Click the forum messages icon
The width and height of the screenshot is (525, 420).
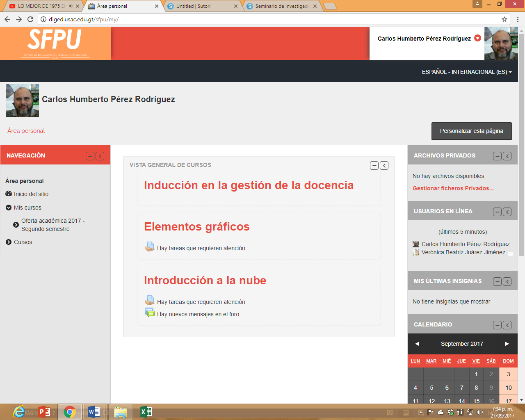[150, 313]
